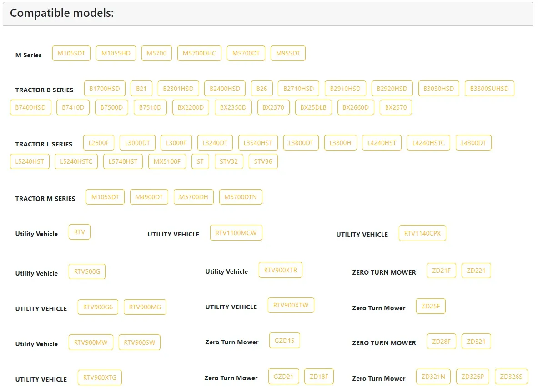Screen dimensions: 538x392
Task: Click the RTV900XTG model tag
Action: click(100, 377)
